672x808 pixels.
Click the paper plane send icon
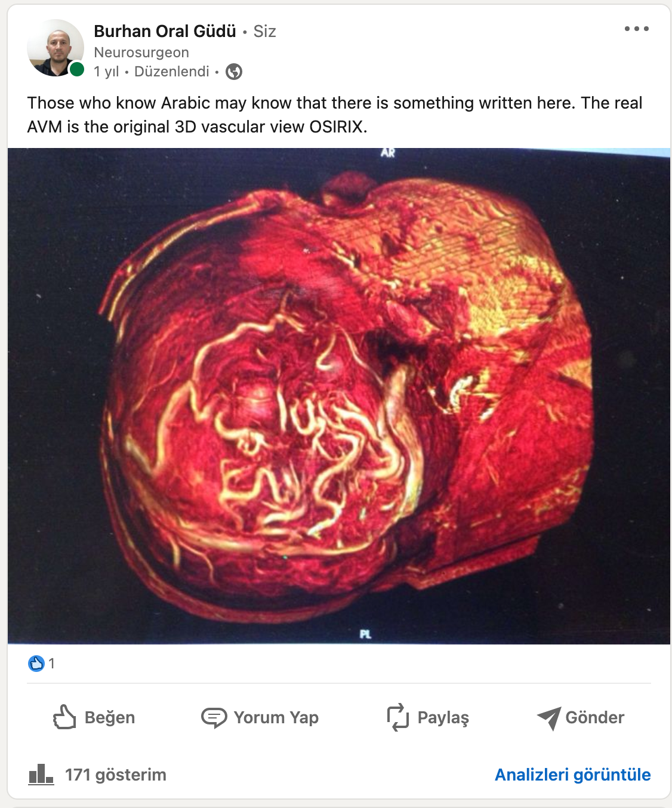pos(548,718)
